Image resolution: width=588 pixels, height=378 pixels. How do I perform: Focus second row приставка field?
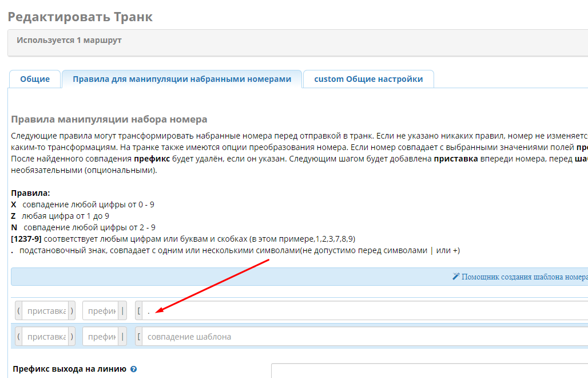point(45,337)
